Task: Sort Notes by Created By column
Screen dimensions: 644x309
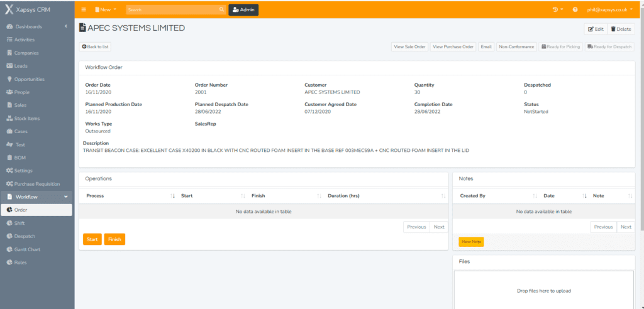Action: point(497,196)
